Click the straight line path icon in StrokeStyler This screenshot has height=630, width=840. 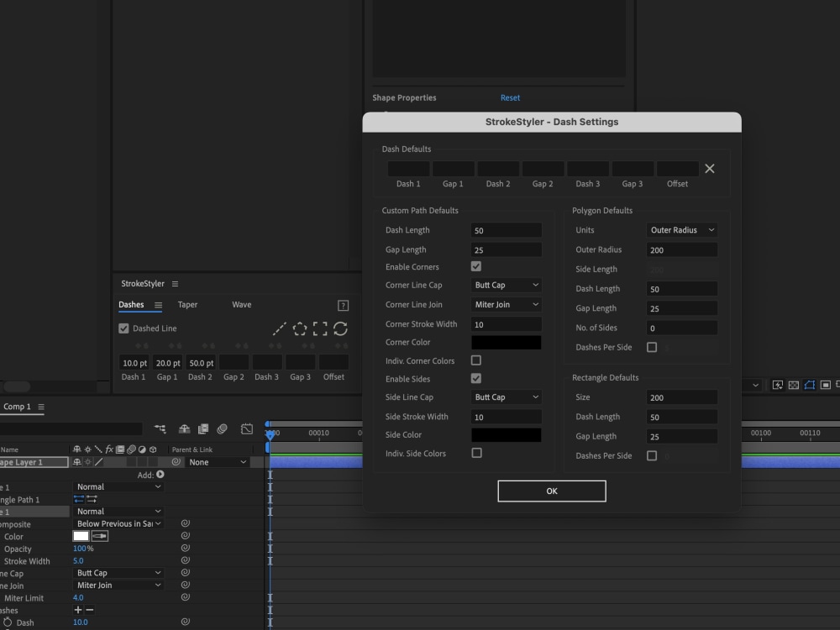tap(279, 328)
